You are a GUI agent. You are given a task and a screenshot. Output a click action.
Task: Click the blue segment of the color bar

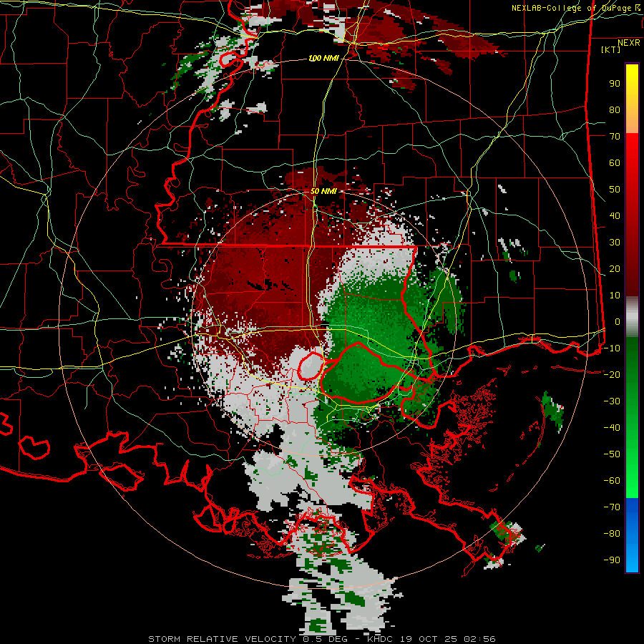pos(632,535)
